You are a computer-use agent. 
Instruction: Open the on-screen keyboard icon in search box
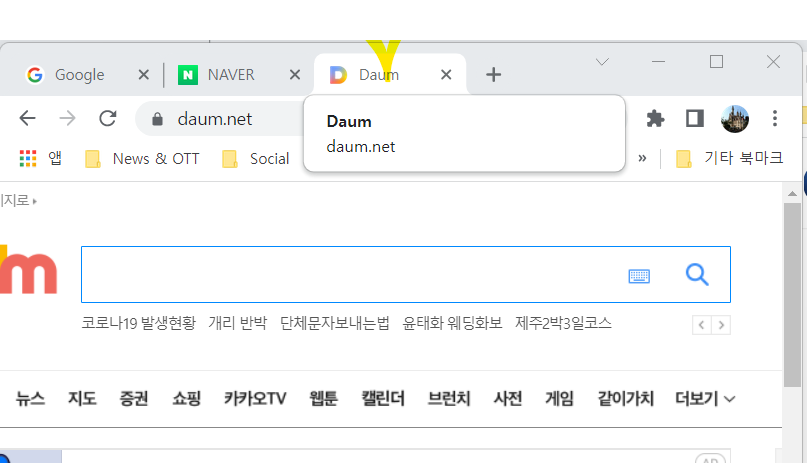click(x=639, y=276)
